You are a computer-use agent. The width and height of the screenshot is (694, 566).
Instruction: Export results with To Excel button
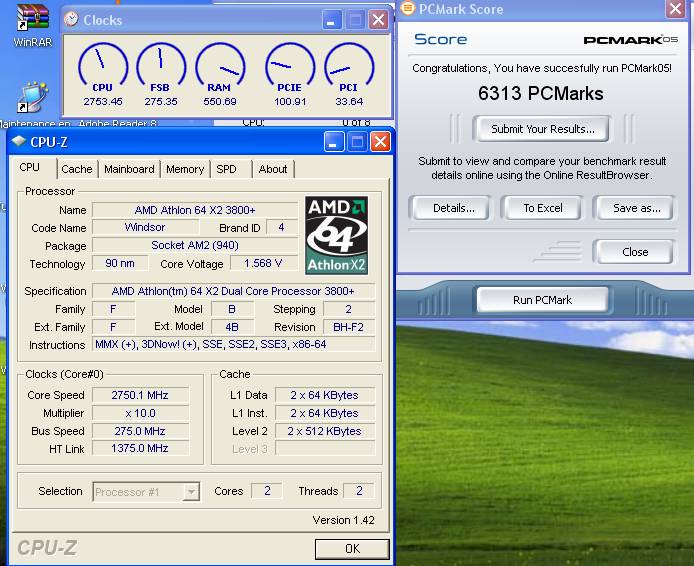[543, 208]
